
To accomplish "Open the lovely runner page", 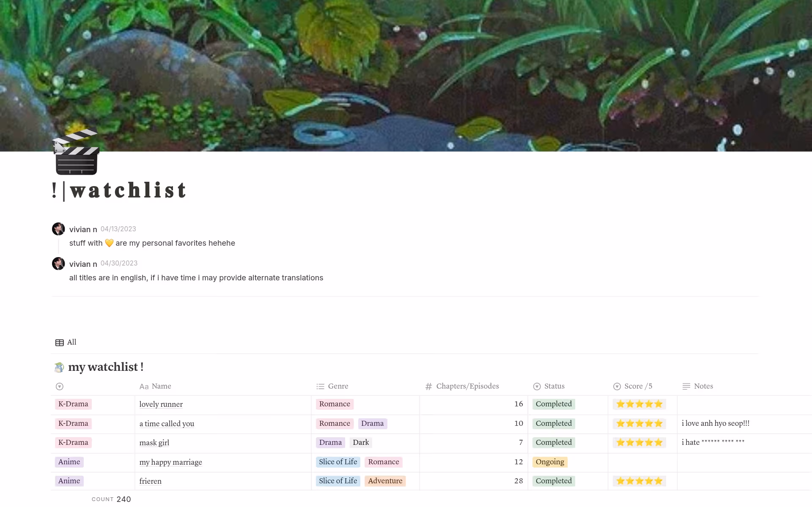I will click(x=161, y=404).
